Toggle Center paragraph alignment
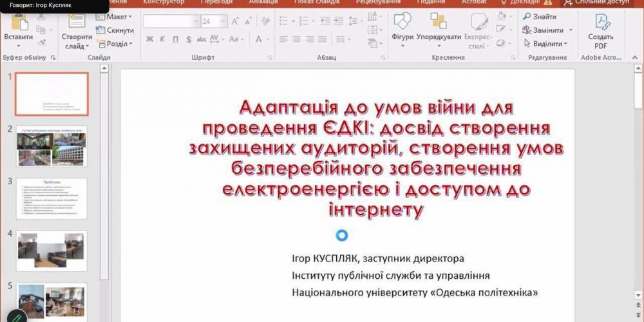This screenshot has width=644, height=322. (x=296, y=39)
